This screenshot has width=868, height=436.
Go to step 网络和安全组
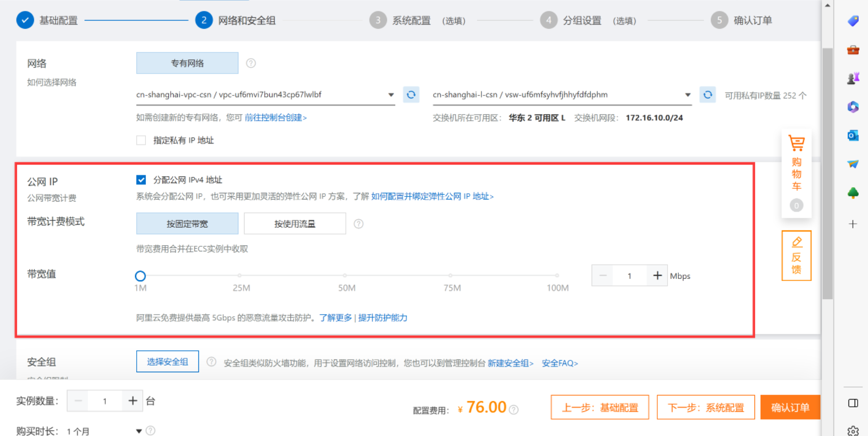(x=247, y=21)
